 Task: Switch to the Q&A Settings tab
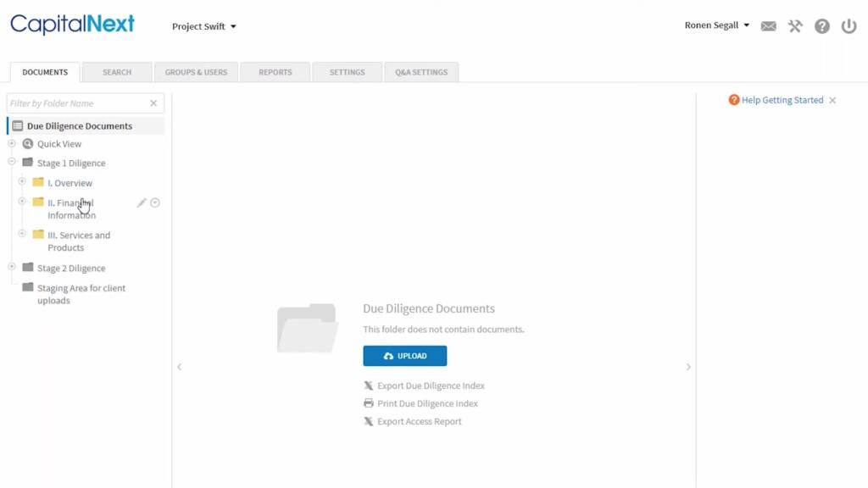[421, 73]
